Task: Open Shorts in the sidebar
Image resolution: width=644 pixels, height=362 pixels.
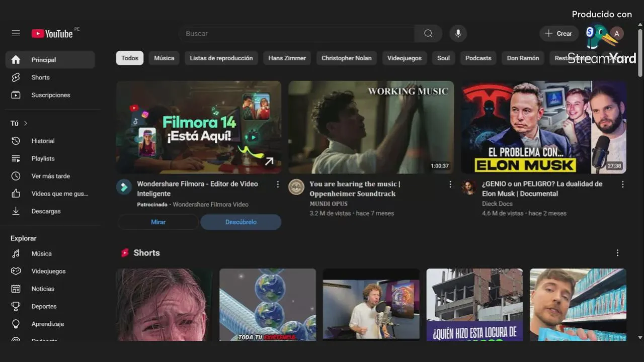Action: [x=50, y=77]
